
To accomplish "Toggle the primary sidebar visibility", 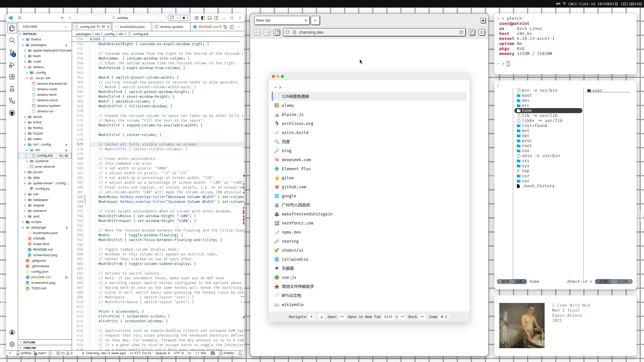I will [x=203, y=18].
